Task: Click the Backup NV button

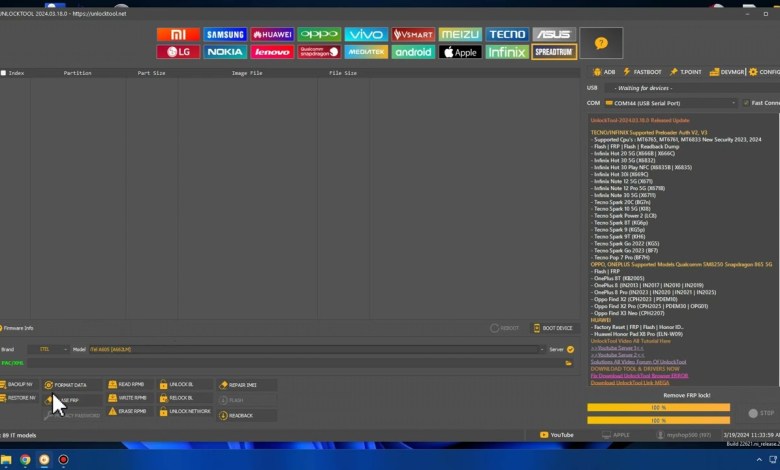Action: point(17,384)
